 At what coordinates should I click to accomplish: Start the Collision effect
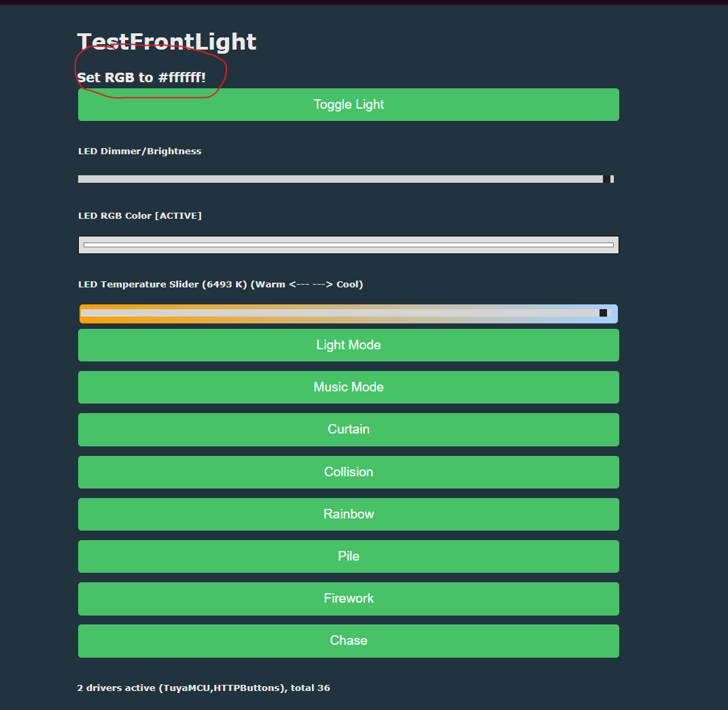tap(348, 472)
